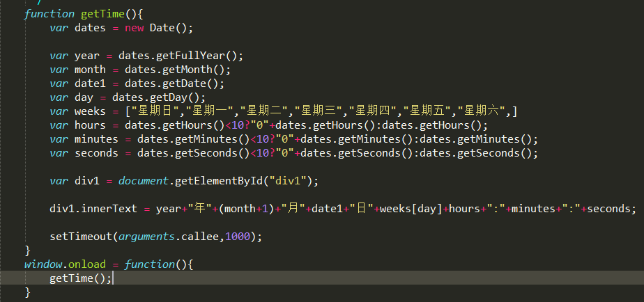Click the setTimeout function call
Viewport: 644px width, 302px height.
click(x=81, y=237)
